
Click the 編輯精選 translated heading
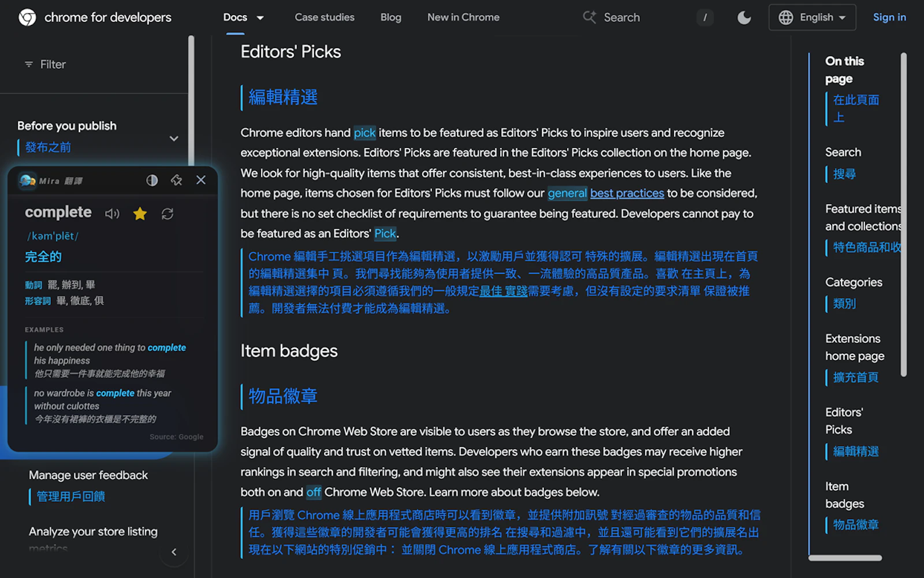(x=283, y=97)
